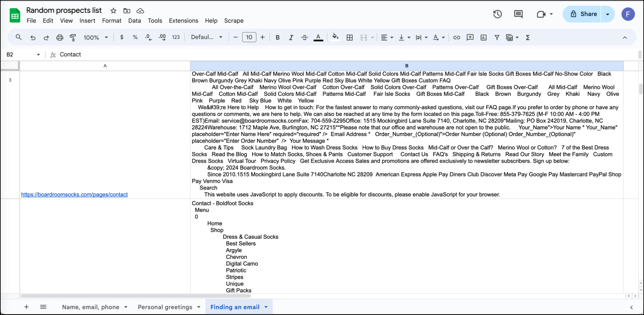Open Finding an email tab options arrow
This screenshot has width=644, height=315.
click(266, 307)
